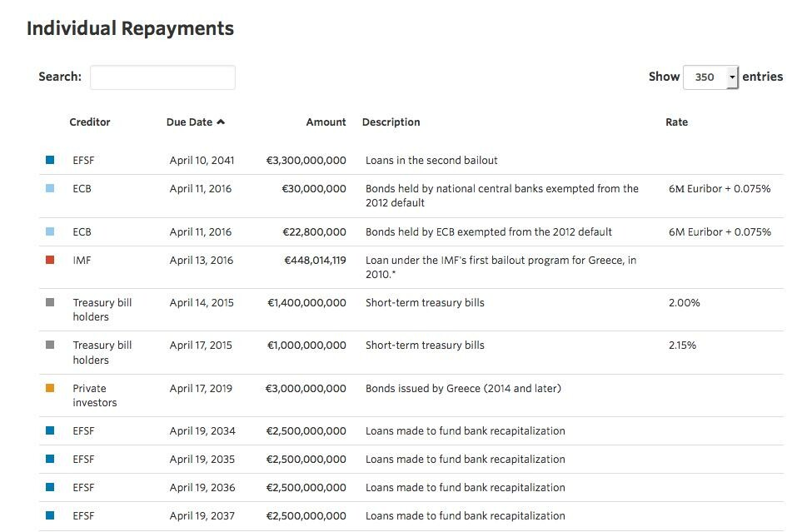Image resolution: width=812 pixels, height=532 pixels.
Task: Sort table by Amount column header
Action: click(326, 122)
